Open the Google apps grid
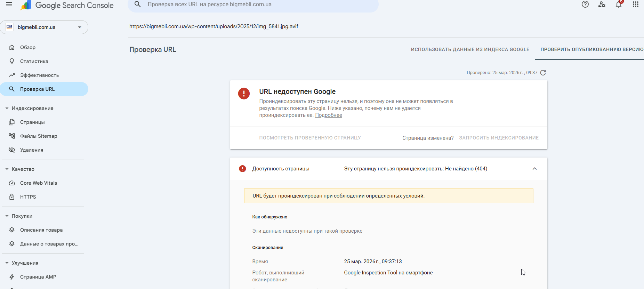Viewport: 644px width, 289px height. (x=635, y=5)
